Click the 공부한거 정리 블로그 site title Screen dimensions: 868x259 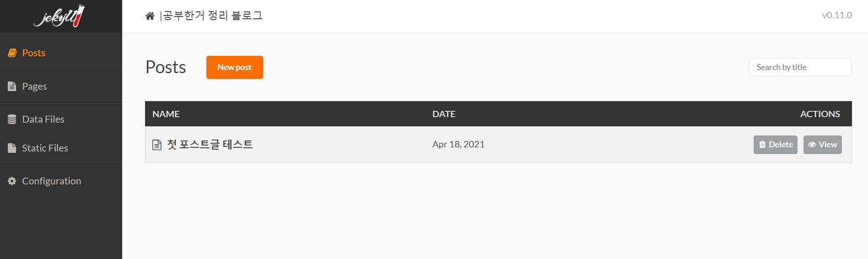[x=213, y=16]
